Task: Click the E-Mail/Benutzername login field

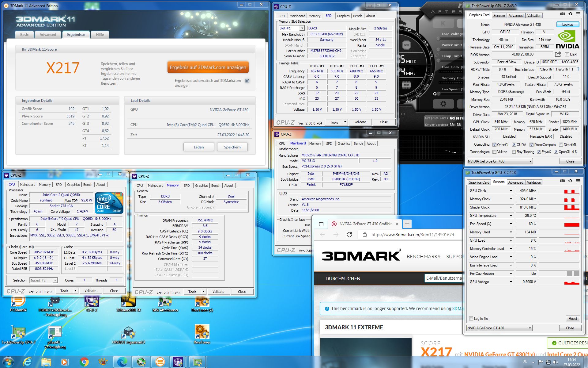Action: pos(444,278)
